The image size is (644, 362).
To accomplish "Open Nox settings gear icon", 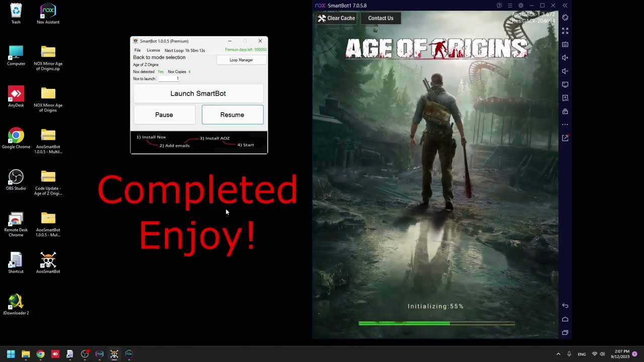I will [x=521, y=6].
